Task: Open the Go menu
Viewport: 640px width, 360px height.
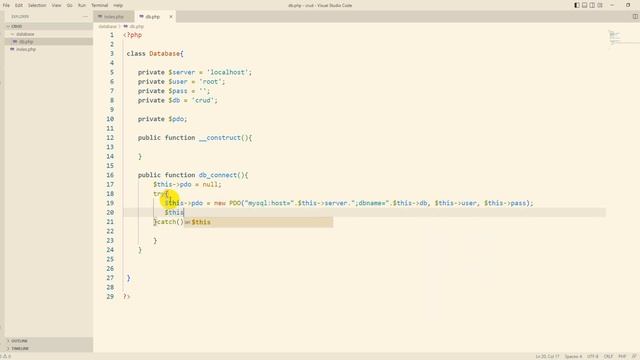Action: click(x=69, y=5)
